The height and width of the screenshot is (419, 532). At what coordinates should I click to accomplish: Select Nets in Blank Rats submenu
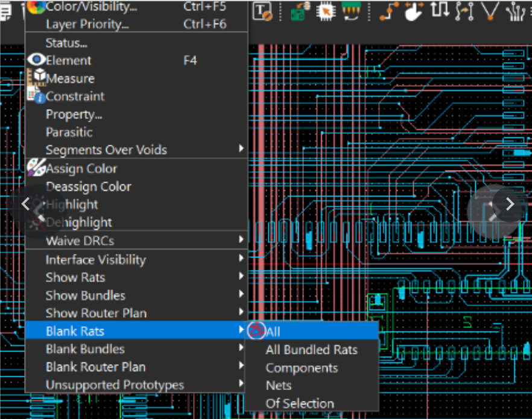[279, 385]
